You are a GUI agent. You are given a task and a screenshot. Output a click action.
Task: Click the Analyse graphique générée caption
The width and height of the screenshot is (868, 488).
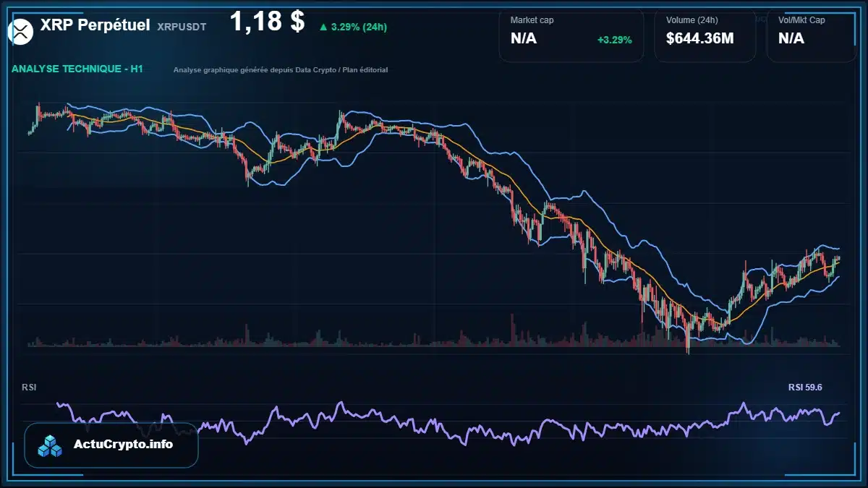[281, 70]
